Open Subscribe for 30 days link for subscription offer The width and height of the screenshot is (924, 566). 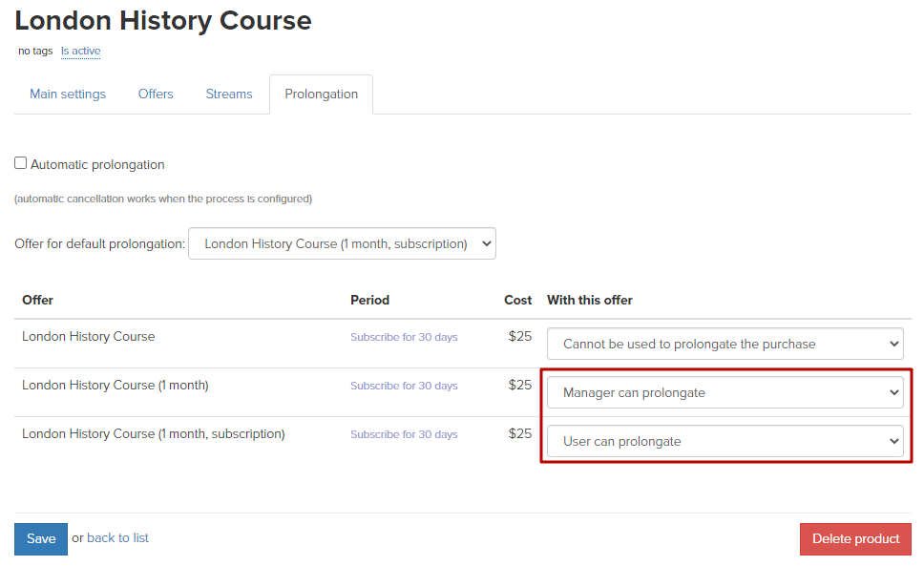point(404,434)
